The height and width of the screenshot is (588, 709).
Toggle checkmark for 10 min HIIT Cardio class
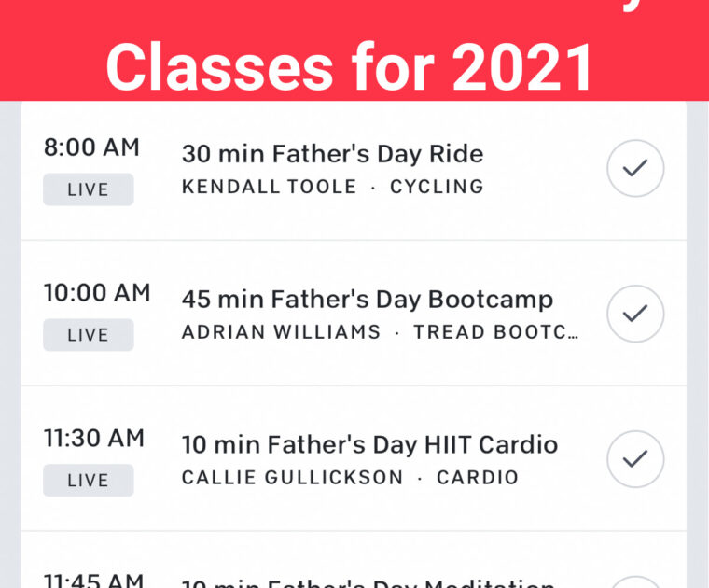635,459
